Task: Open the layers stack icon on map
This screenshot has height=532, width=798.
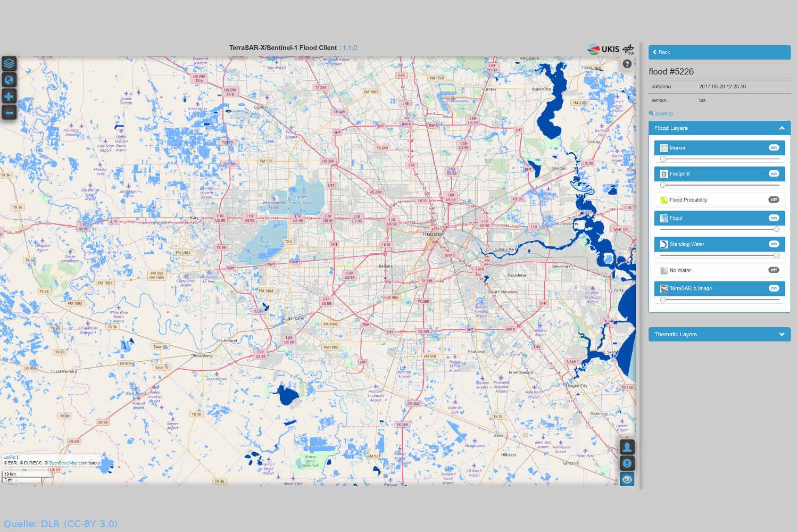Action: point(9,64)
